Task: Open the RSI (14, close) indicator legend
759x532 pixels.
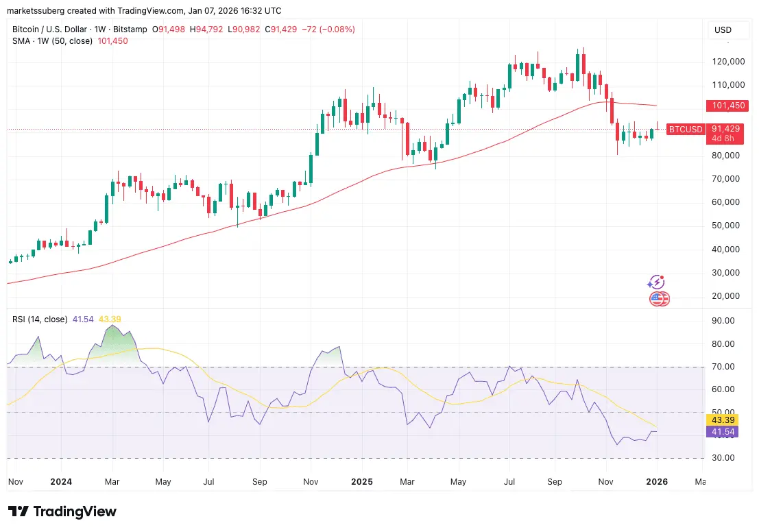Action: coord(40,319)
